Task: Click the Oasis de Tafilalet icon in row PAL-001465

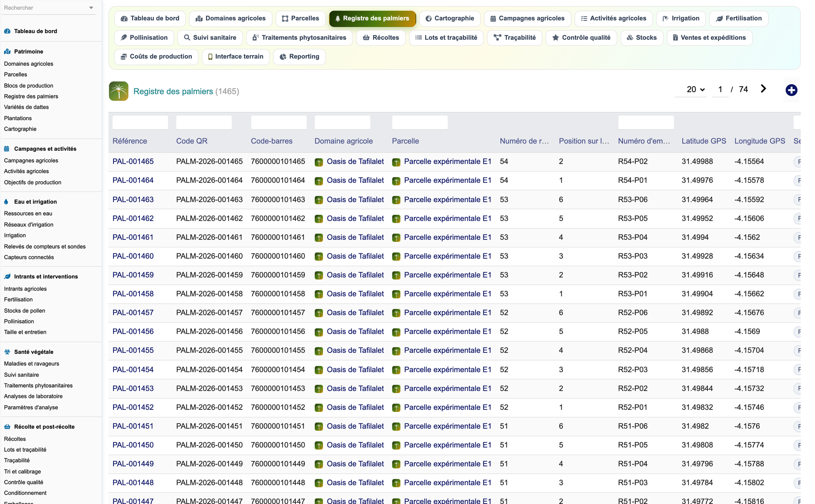Action: (319, 162)
